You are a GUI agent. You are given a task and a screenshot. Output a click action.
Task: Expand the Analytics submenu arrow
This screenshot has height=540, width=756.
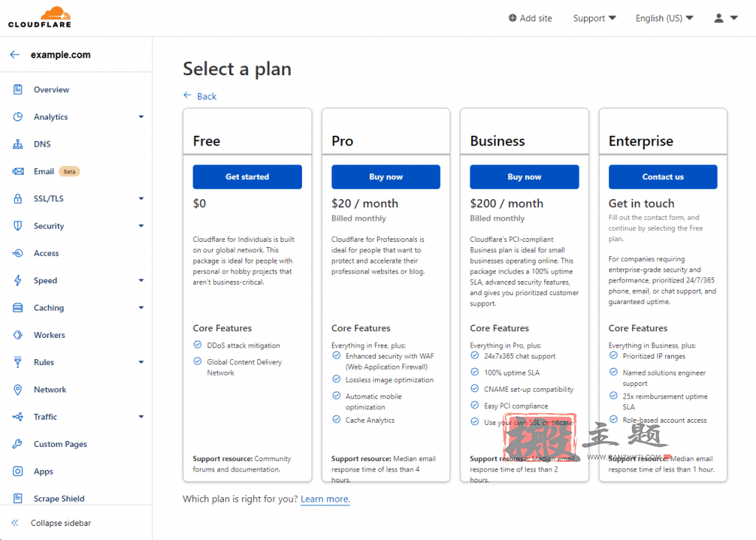tap(141, 117)
